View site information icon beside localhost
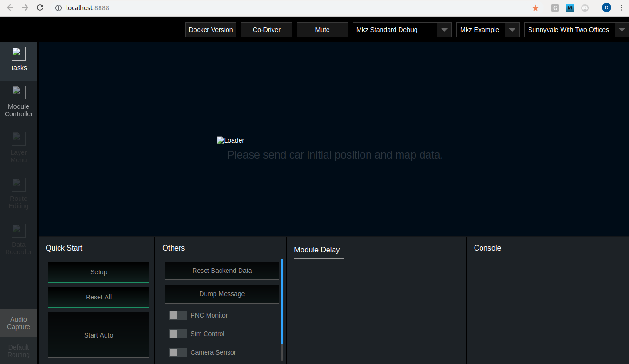 click(x=59, y=8)
